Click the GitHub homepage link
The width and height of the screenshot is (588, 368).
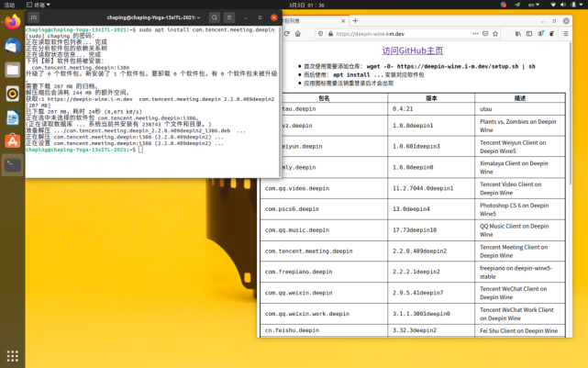(412, 51)
